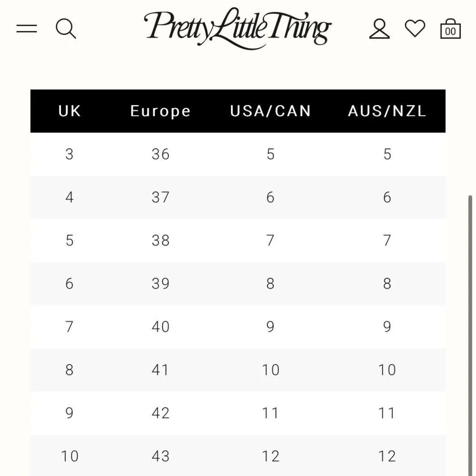Viewport: 476px width, 476px height.
Task: Click UK size 7 cell
Action: click(69, 327)
